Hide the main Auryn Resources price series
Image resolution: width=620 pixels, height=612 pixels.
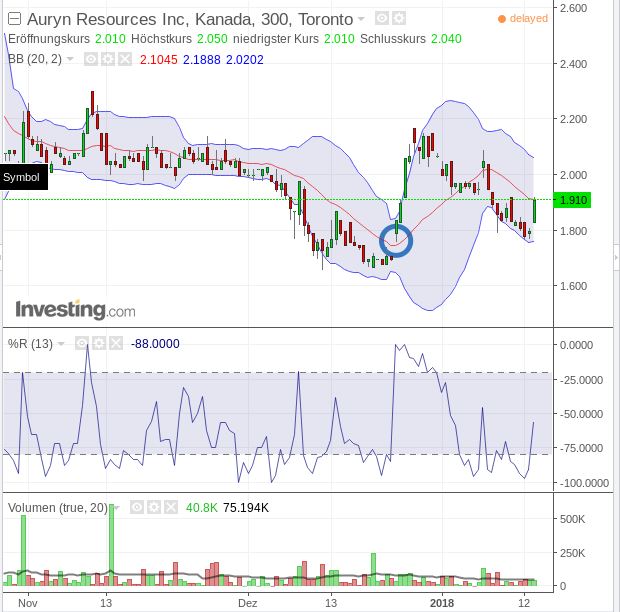coord(382,19)
